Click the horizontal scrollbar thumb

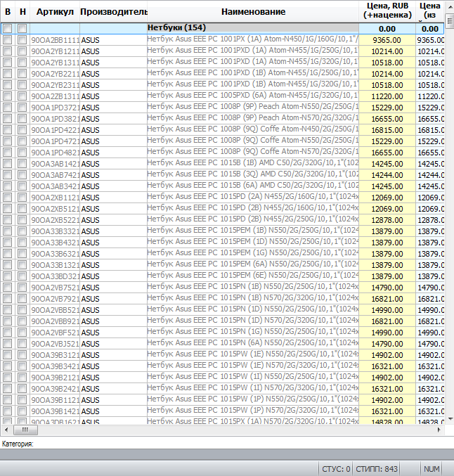pyautogui.click(x=25, y=430)
